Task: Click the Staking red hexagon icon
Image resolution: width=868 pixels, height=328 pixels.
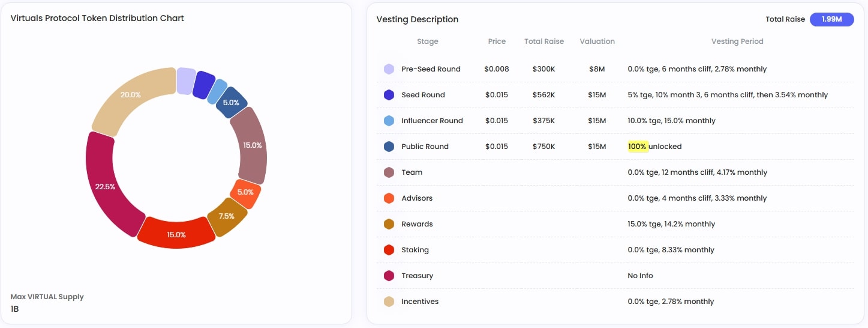Action: (389, 250)
